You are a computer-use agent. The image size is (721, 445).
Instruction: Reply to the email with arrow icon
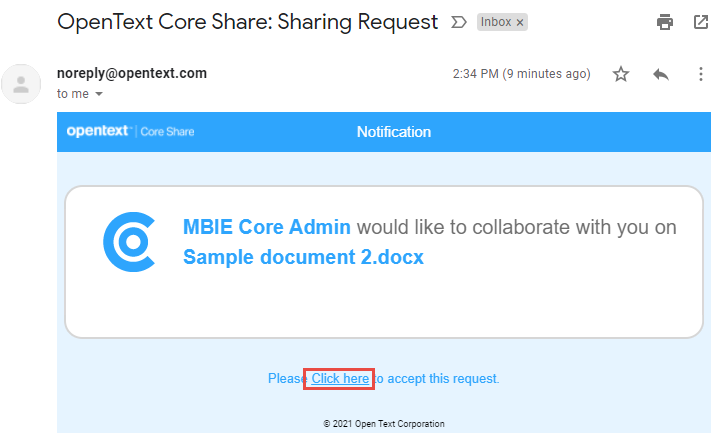coord(660,74)
